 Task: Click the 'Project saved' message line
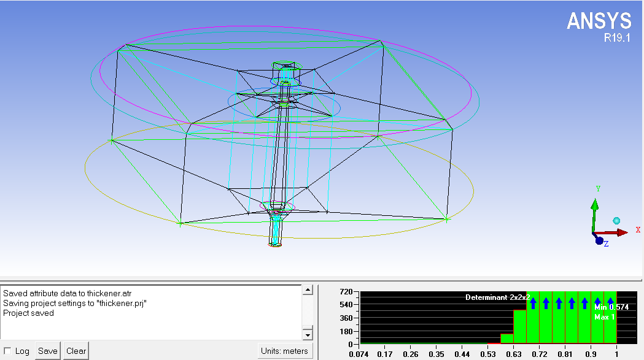[x=28, y=313]
